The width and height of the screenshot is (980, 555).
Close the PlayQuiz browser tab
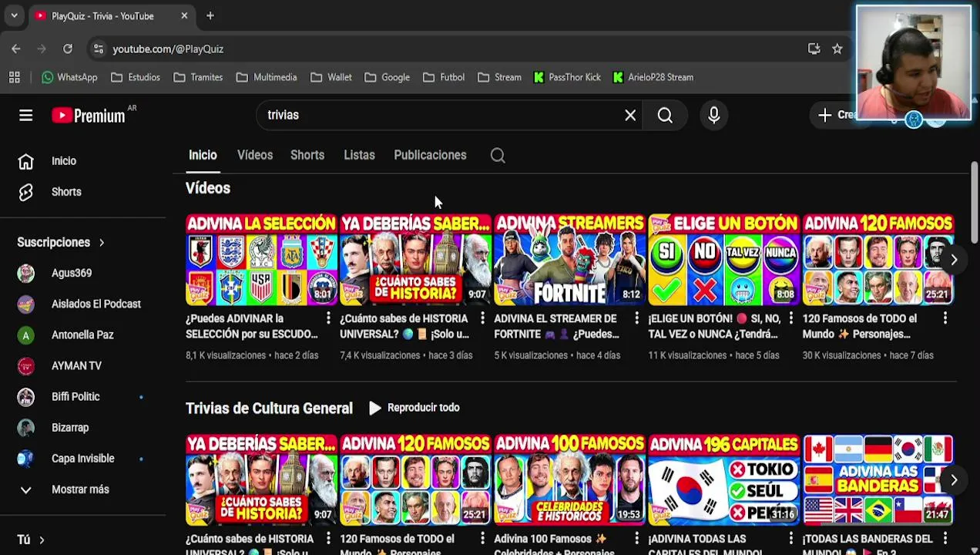[184, 15]
